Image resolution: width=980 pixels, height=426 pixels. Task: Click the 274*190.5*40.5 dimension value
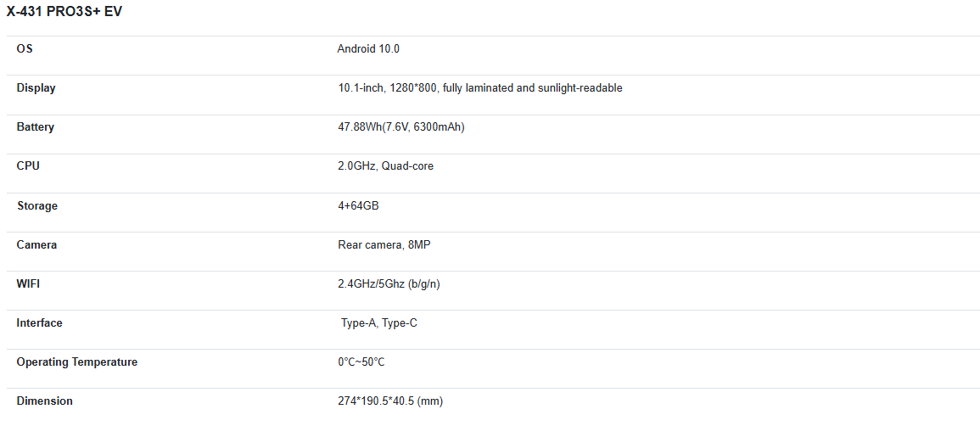390,401
